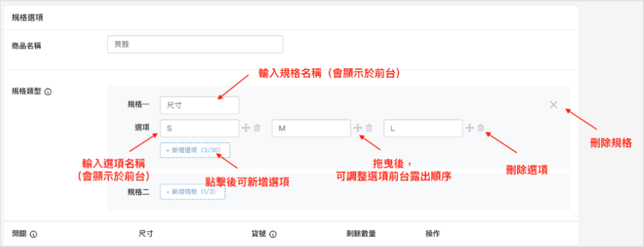644x247 pixels.
Task: Focus the 規格一 name field showing 尺寸
Action: tap(200, 106)
